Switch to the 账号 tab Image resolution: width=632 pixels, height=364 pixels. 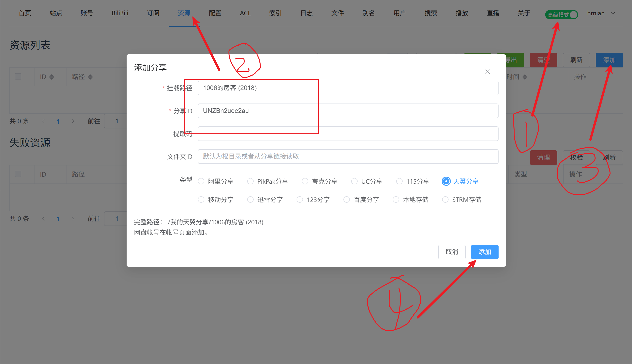[87, 13]
